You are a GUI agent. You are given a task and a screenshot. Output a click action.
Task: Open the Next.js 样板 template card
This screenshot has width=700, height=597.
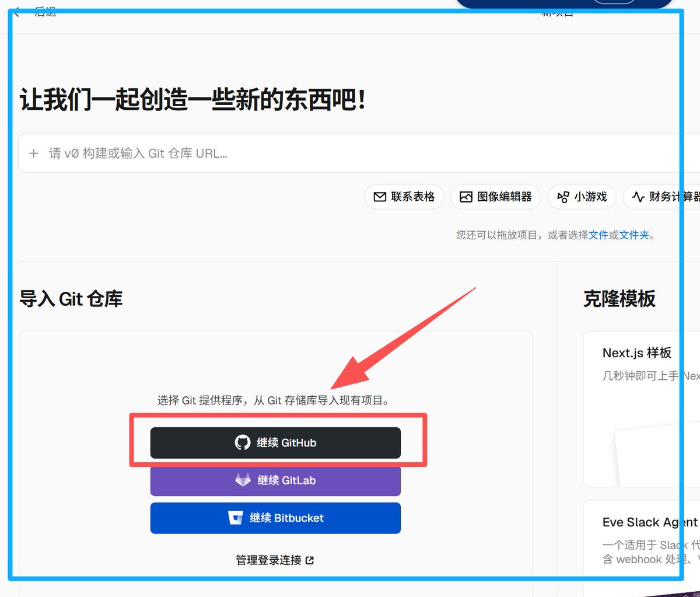tap(642, 409)
